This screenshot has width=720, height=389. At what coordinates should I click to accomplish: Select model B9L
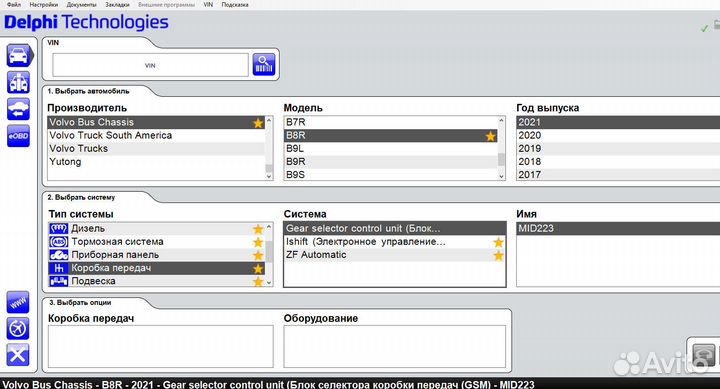[391, 149]
